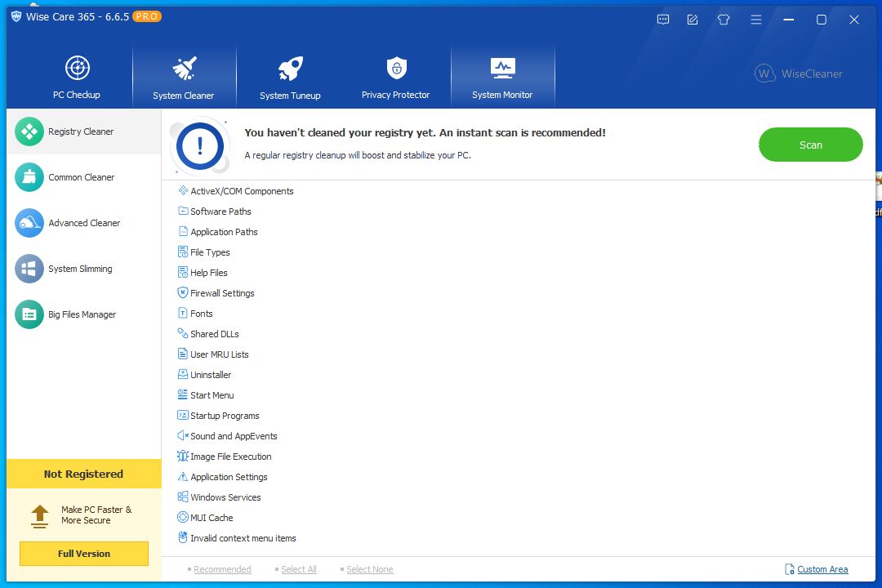Click the Windows Services icon
Screen dimensions: 882x588
point(183,497)
